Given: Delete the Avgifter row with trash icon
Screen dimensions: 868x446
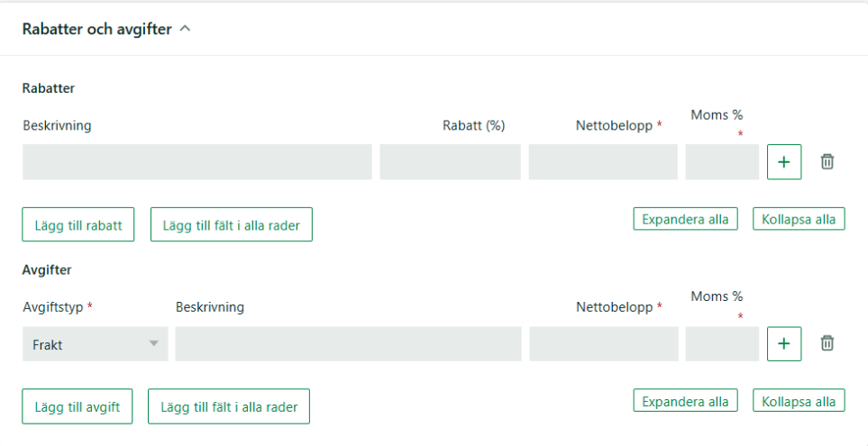Looking at the screenshot, I should click(x=827, y=343).
